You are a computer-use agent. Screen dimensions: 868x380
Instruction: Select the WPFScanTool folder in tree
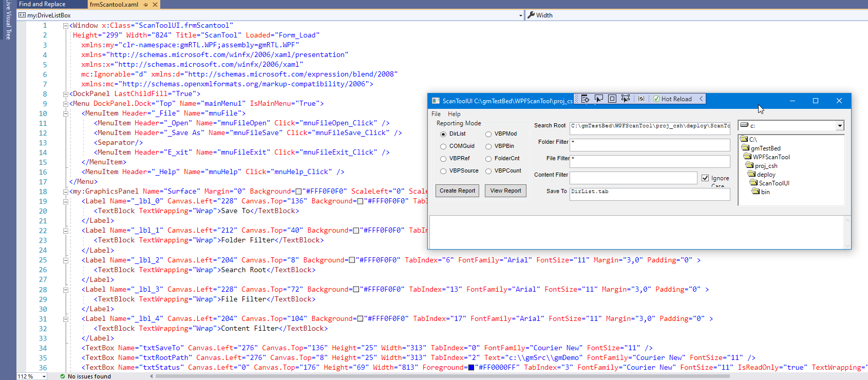(771, 157)
